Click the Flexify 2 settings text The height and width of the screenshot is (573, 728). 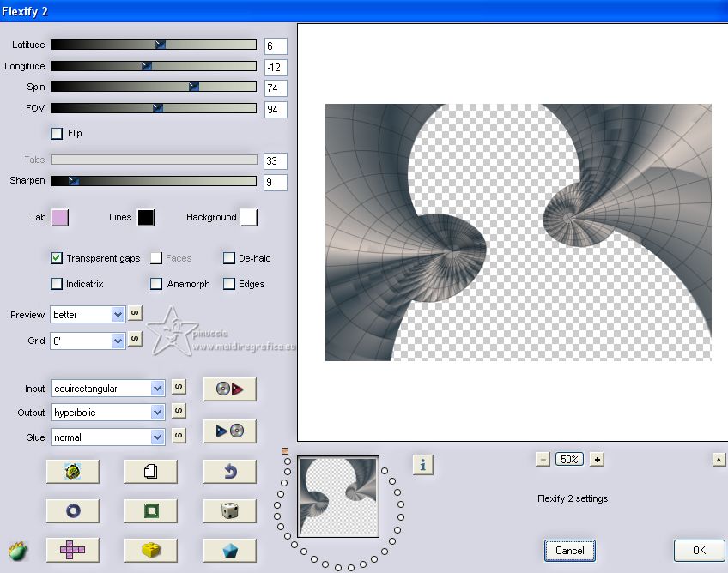coord(573,498)
